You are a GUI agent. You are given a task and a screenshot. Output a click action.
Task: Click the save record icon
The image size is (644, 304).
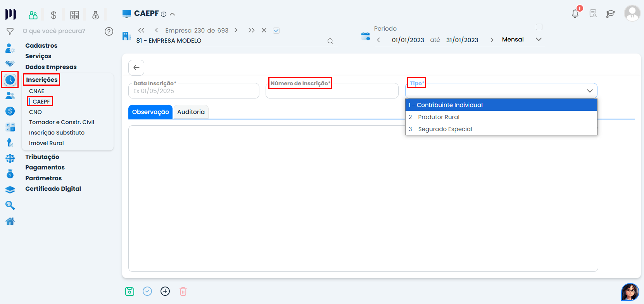[x=129, y=291]
